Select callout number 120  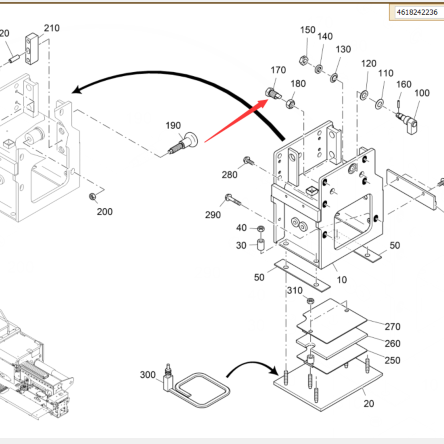click(x=369, y=63)
